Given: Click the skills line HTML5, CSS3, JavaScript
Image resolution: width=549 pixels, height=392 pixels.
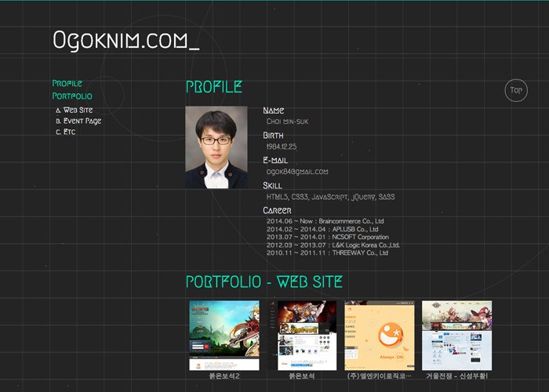Looking at the screenshot, I should (330, 197).
